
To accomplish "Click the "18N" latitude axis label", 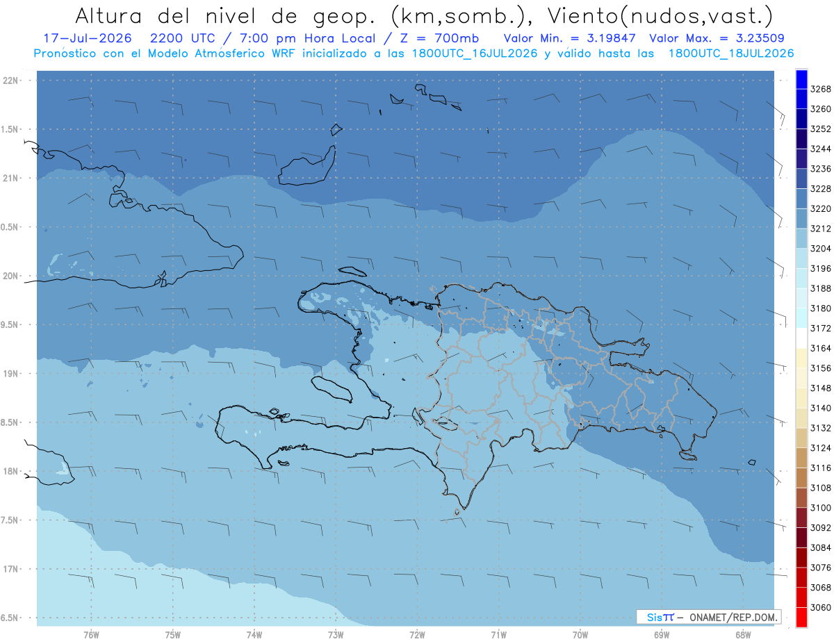I will click(x=10, y=471).
